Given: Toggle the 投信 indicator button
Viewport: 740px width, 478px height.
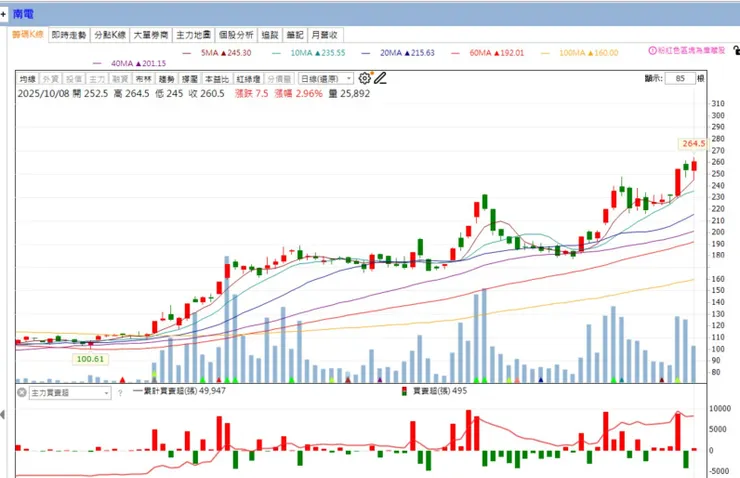Looking at the screenshot, I should tap(74, 79).
